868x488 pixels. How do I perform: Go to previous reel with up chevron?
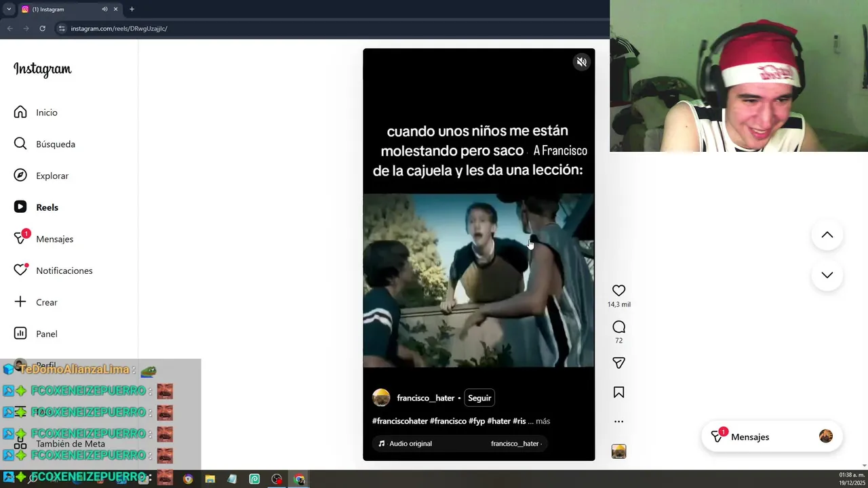click(827, 235)
